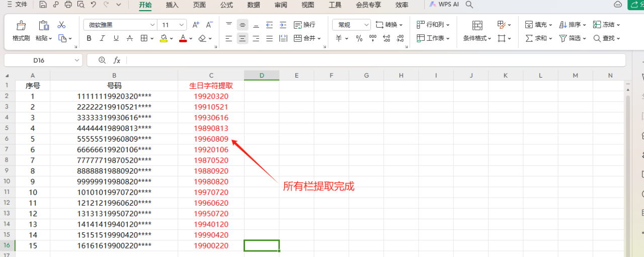
Task: Align text to top of cell
Action: pos(229,25)
